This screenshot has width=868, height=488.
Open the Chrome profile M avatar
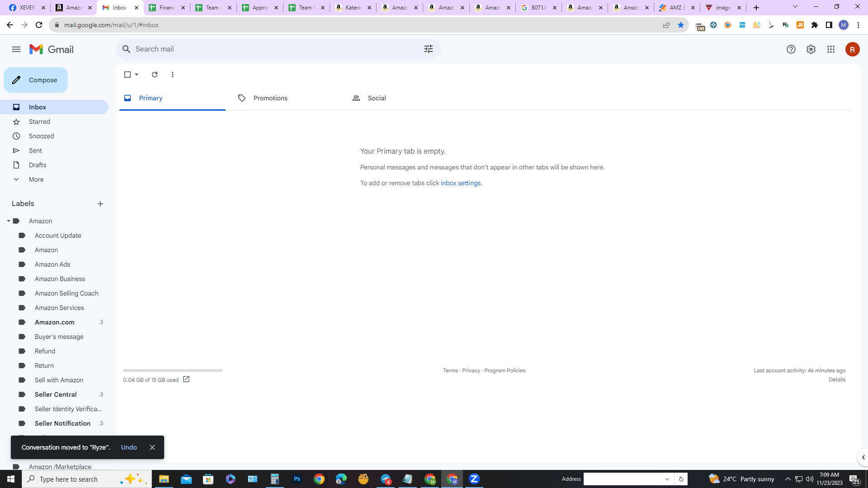coord(844,25)
